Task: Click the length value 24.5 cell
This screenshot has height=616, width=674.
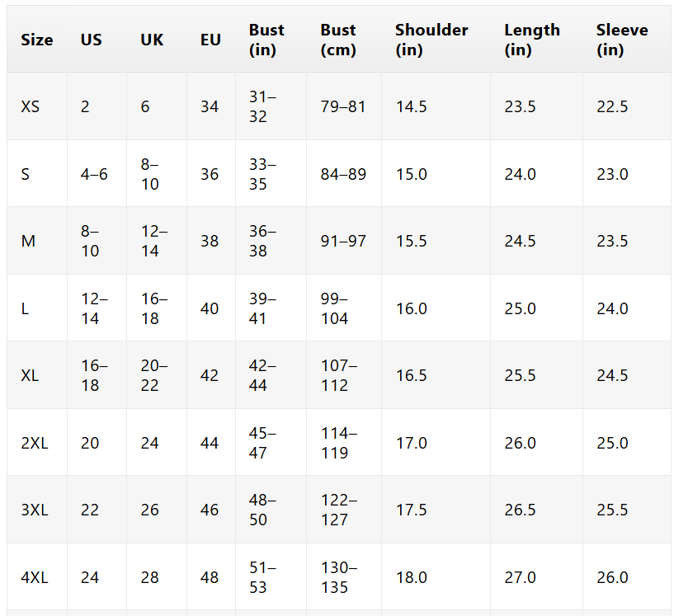Action: (536, 241)
